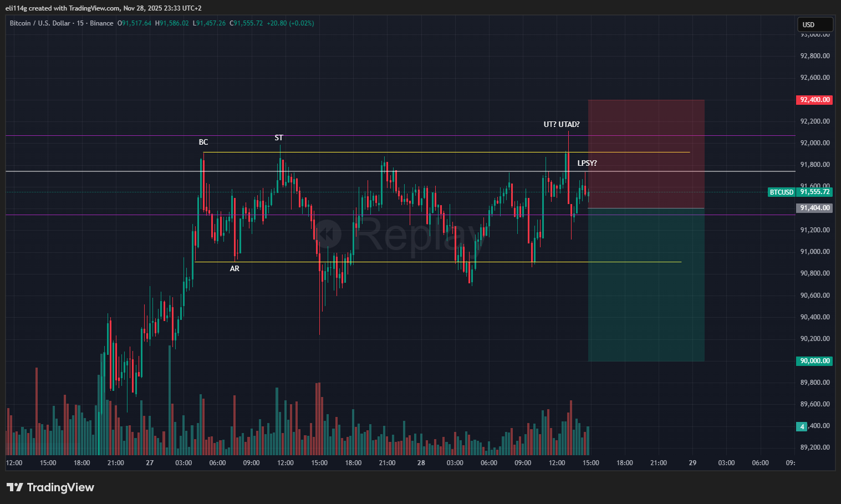Click the '29' date marker on time axis

point(692,462)
